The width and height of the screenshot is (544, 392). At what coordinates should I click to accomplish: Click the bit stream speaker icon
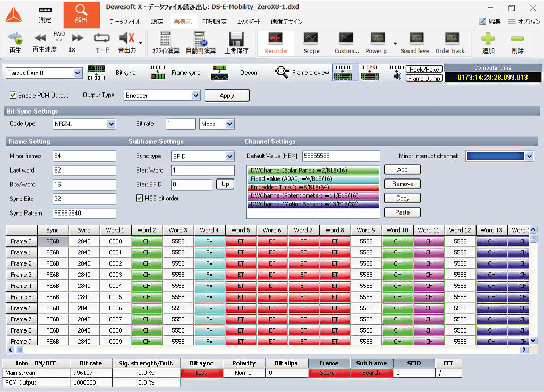pos(396,72)
